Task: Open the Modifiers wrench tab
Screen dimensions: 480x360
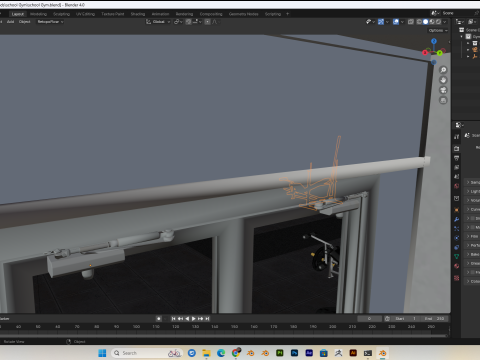Action: click(x=457, y=219)
